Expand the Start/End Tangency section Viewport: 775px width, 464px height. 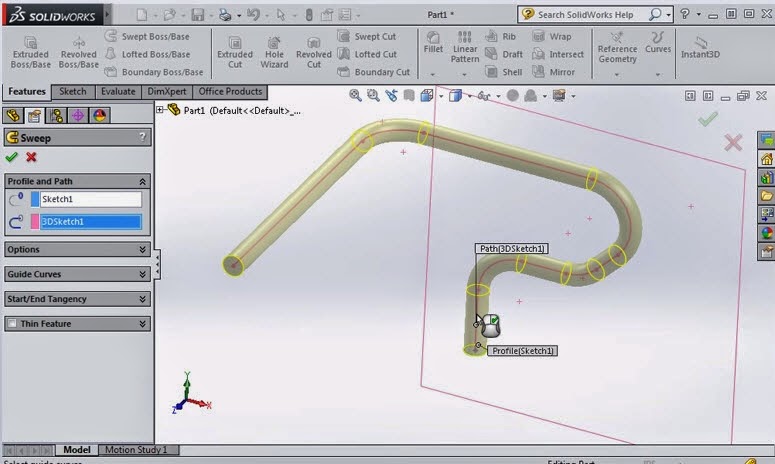[x=142, y=299]
